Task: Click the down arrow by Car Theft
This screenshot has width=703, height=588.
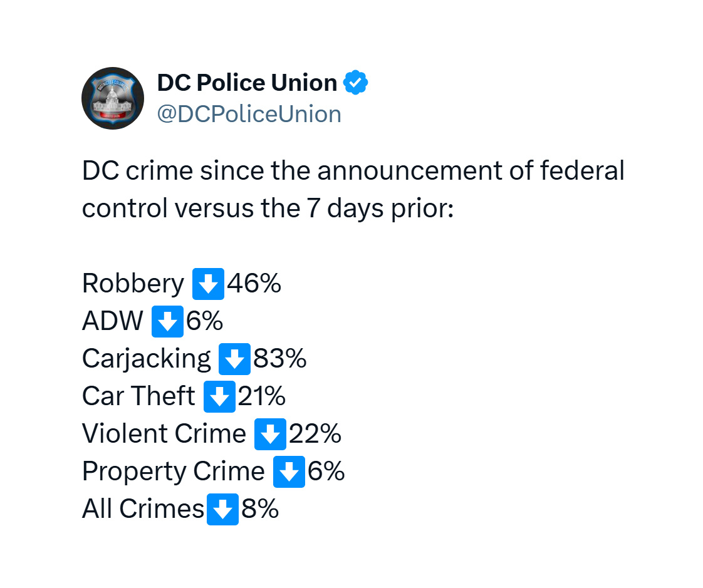Action: [x=219, y=396]
